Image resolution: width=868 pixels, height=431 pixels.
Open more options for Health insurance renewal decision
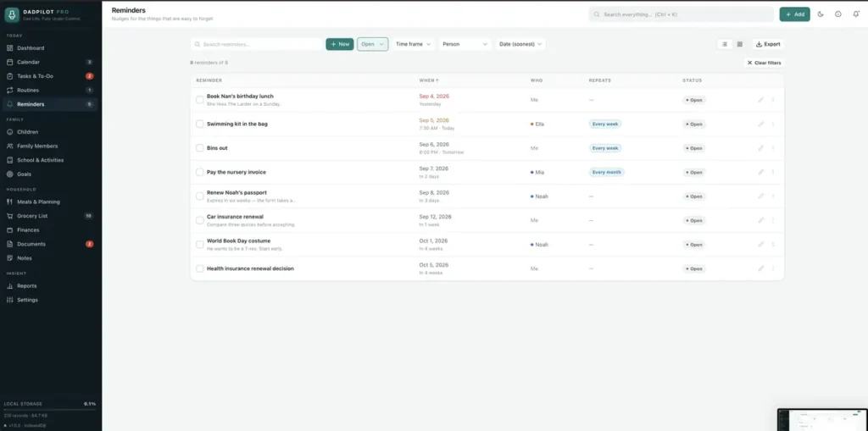tap(773, 268)
